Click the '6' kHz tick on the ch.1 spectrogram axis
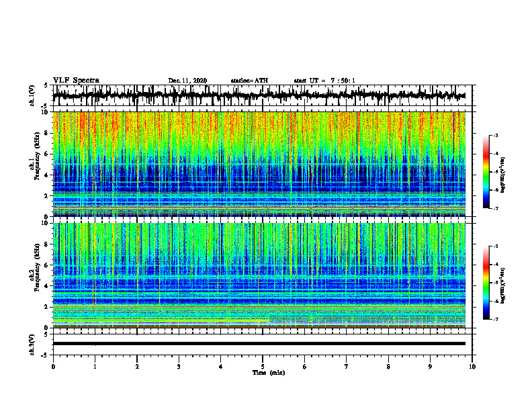This screenshot has width=532, height=411. 47,154
